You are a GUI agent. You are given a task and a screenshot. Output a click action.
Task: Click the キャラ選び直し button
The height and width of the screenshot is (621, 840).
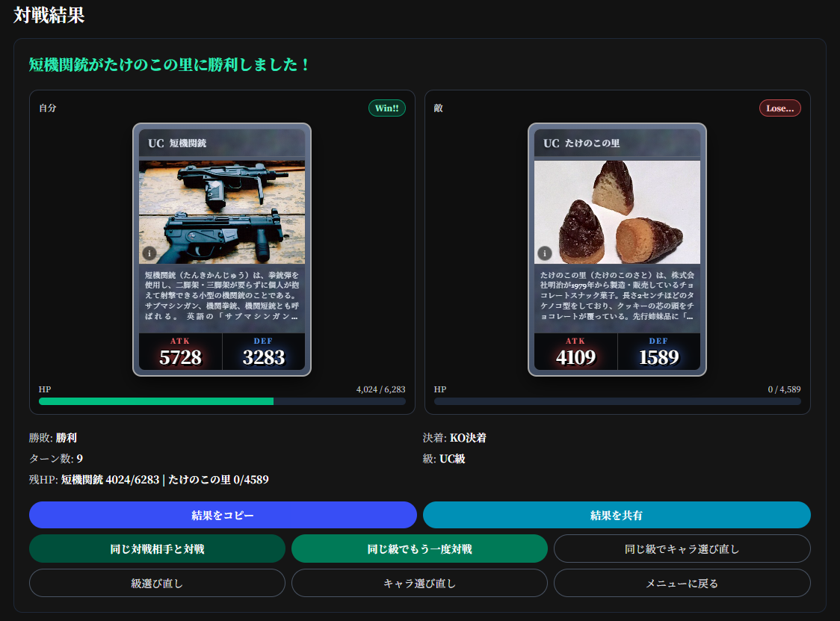[419, 583]
